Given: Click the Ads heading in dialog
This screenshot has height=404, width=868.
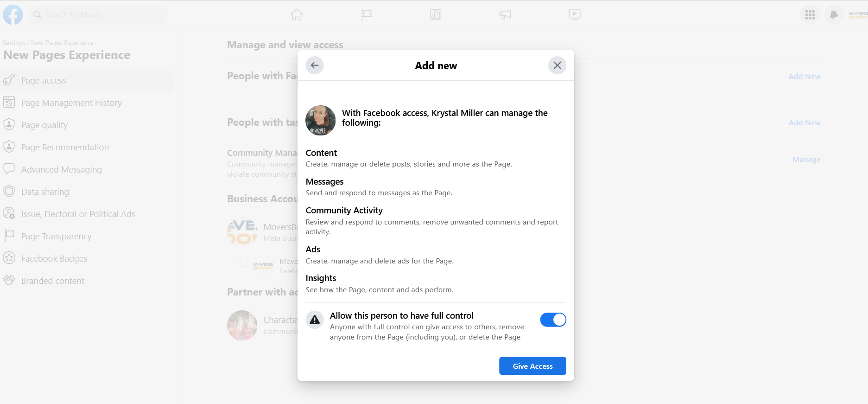Looking at the screenshot, I should [313, 250].
